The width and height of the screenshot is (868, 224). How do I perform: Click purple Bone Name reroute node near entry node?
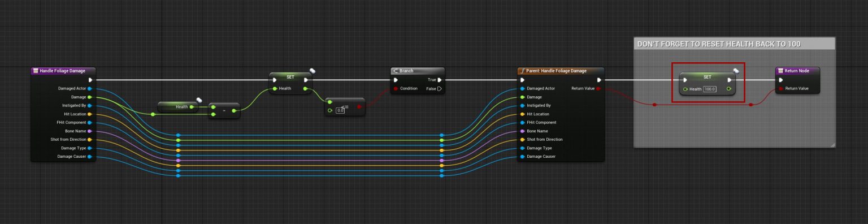click(x=178, y=161)
